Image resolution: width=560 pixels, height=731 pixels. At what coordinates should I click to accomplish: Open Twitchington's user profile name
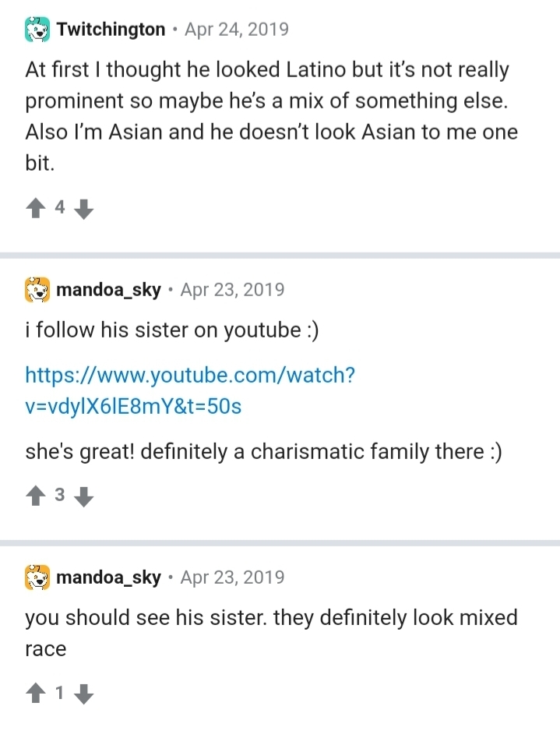111,30
